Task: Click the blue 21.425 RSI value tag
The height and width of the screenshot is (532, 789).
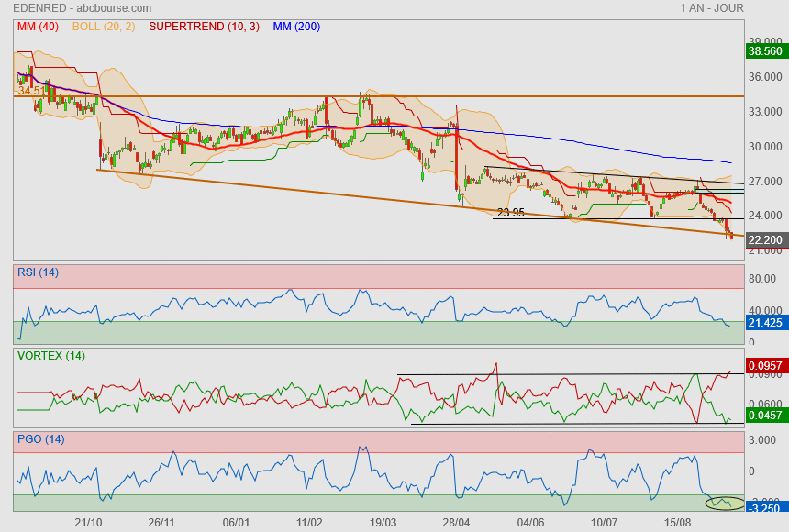Action: click(765, 325)
